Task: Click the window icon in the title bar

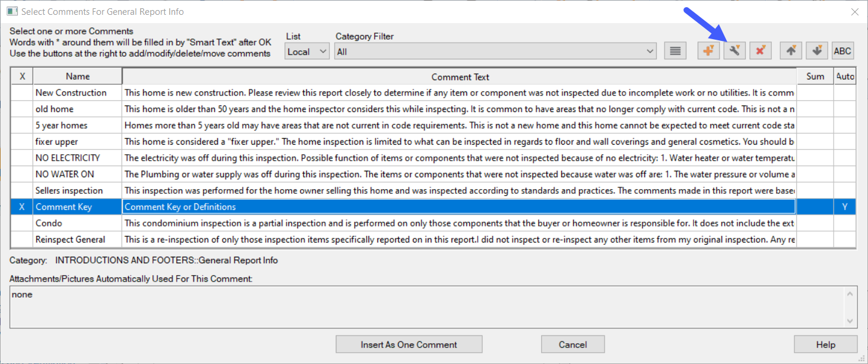Action: click(x=11, y=11)
